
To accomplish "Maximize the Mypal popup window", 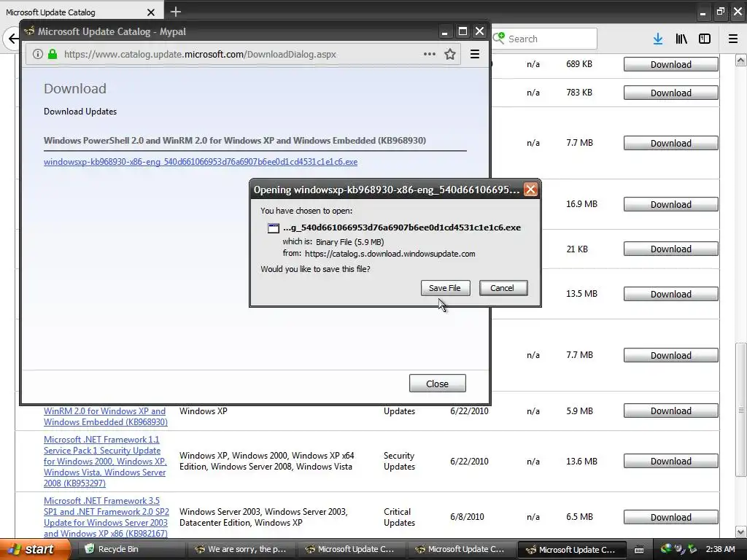I will coord(462,32).
